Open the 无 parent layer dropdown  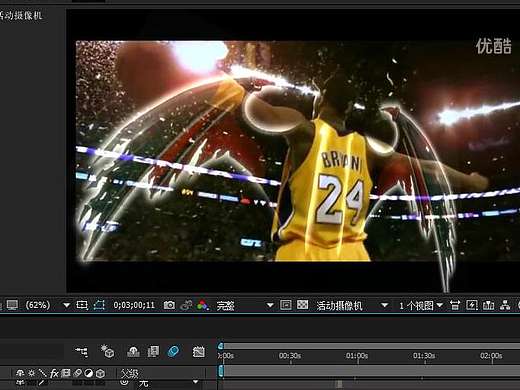point(168,383)
